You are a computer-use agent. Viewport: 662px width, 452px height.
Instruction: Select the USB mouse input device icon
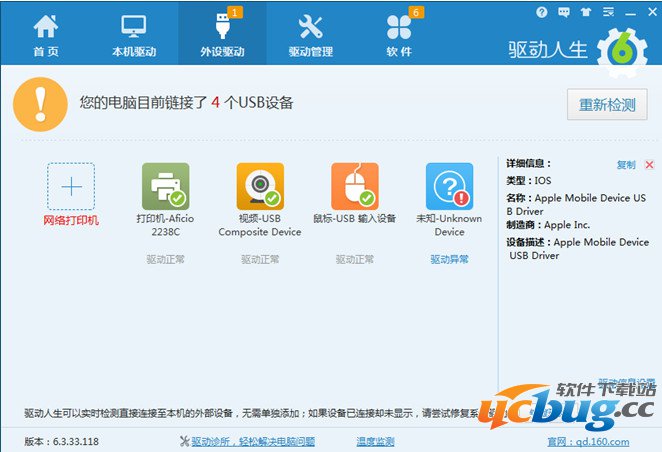pyautogui.click(x=355, y=186)
